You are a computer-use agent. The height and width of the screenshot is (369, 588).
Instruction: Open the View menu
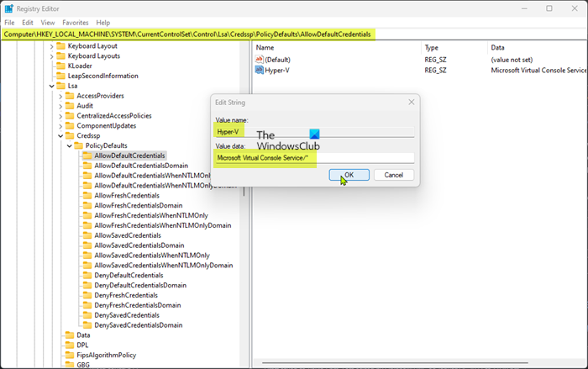pos(48,23)
